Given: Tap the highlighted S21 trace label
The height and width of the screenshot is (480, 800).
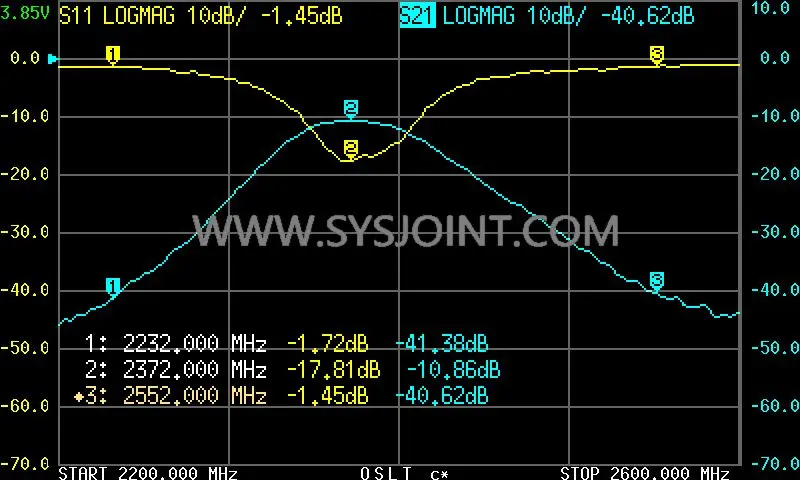Looking at the screenshot, I should pos(417,16).
